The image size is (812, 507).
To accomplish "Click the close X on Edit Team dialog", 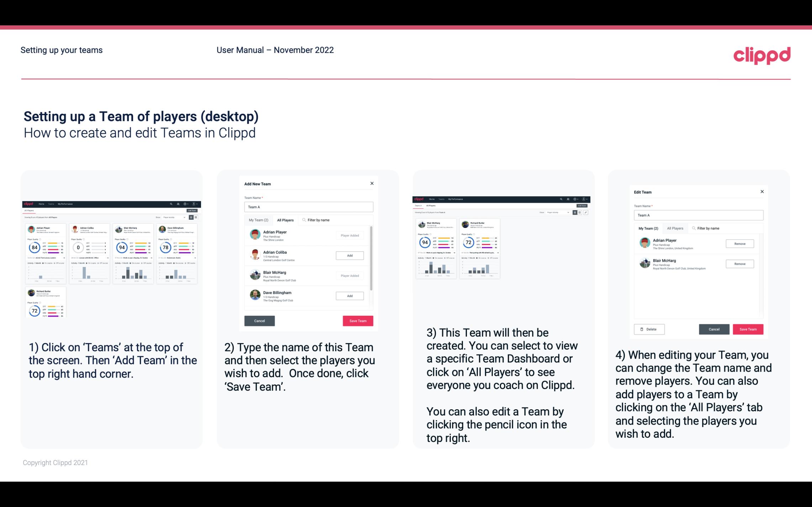I will click(x=762, y=192).
